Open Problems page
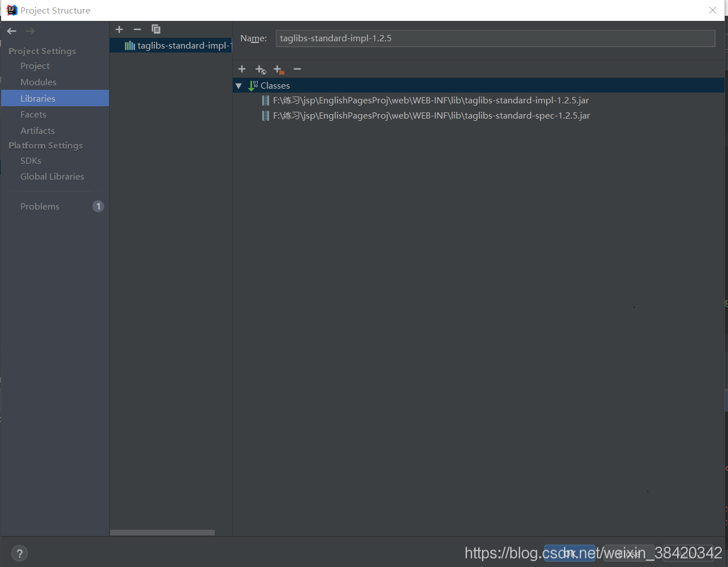The height and width of the screenshot is (567, 728). pyautogui.click(x=40, y=207)
